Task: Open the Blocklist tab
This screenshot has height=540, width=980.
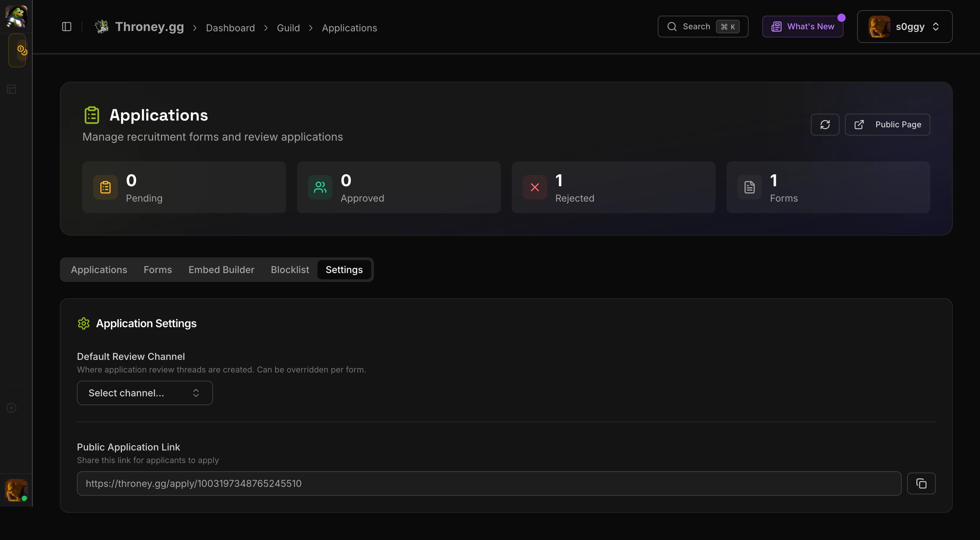Action: (x=290, y=269)
